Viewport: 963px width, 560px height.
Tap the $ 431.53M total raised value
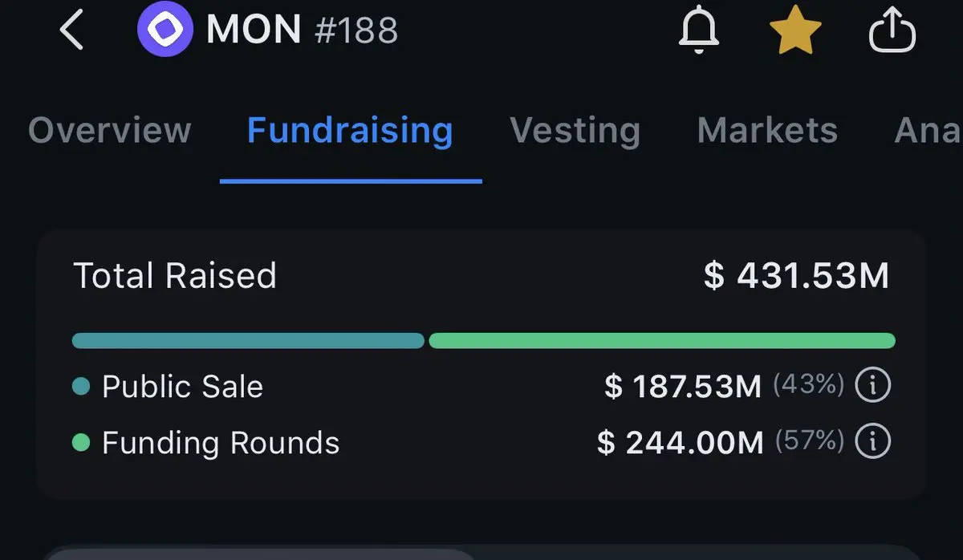pos(796,276)
